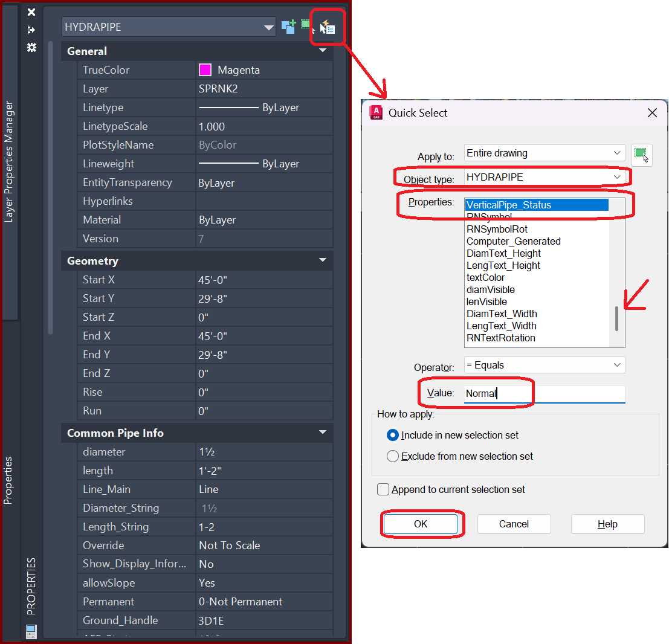The height and width of the screenshot is (644, 669).
Task: Collapse the Geometry section
Action: pos(322,260)
